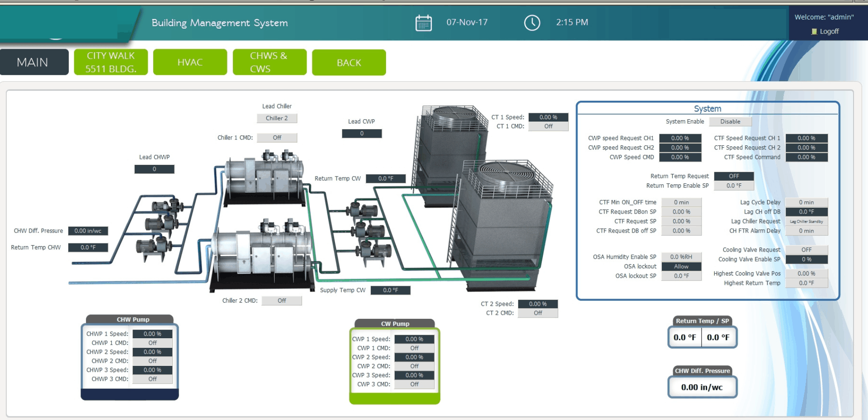The height and width of the screenshot is (420, 868).
Task: Toggle the OSA lockout Allow field
Action: (681, 266)
